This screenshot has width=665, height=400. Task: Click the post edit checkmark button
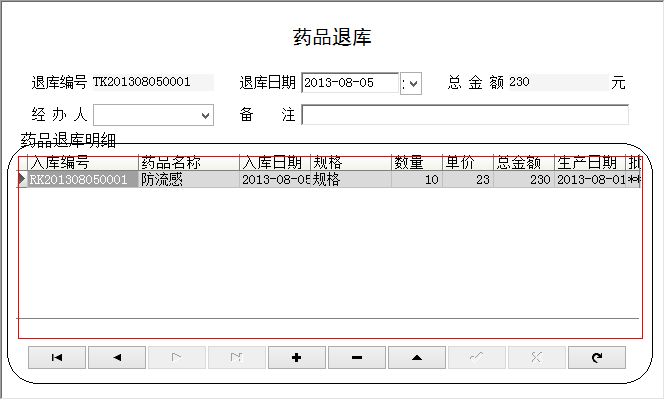(x=477, y=358)
